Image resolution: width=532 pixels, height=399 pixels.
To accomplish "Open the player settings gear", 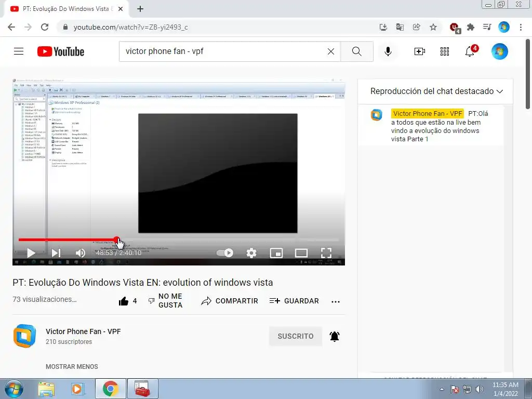I will (x=251, y=253).
